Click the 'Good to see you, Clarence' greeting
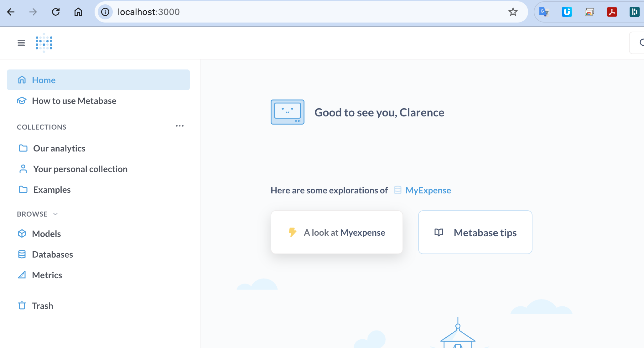 [379, 112]
